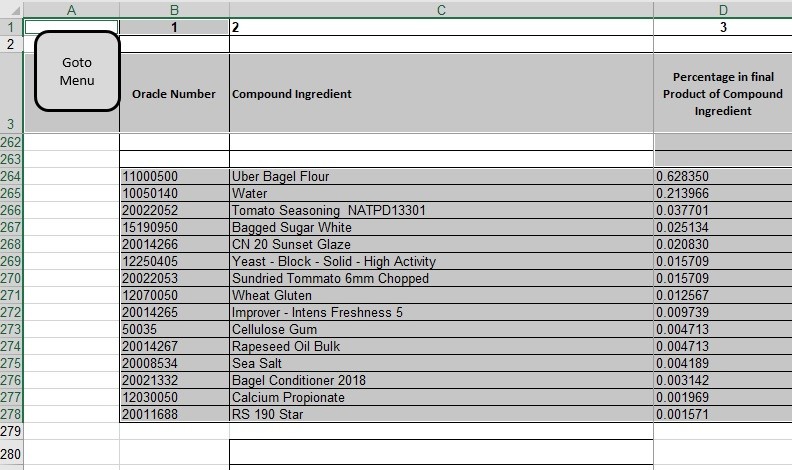Click Bagel Conditioner 2018 cell
This screenshot has height=470, width=792.
(441, 380)
